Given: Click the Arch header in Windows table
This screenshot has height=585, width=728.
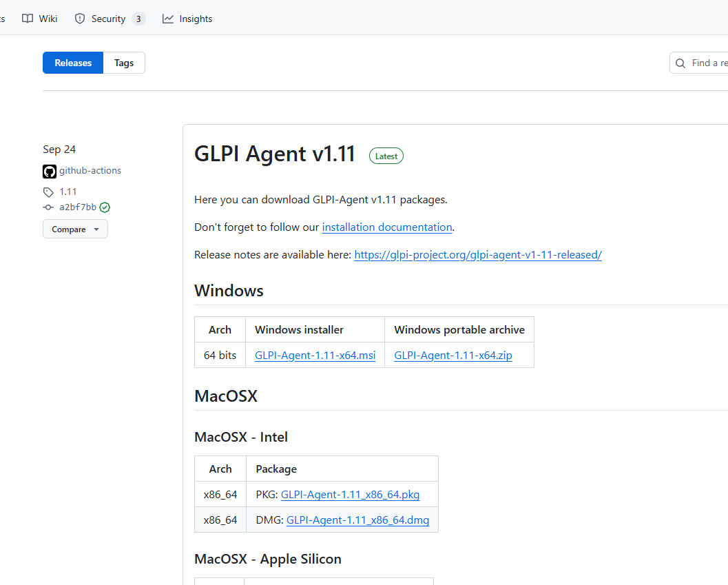Looking at the screenshot, I should pyautogui.click(x=220, y=329).
